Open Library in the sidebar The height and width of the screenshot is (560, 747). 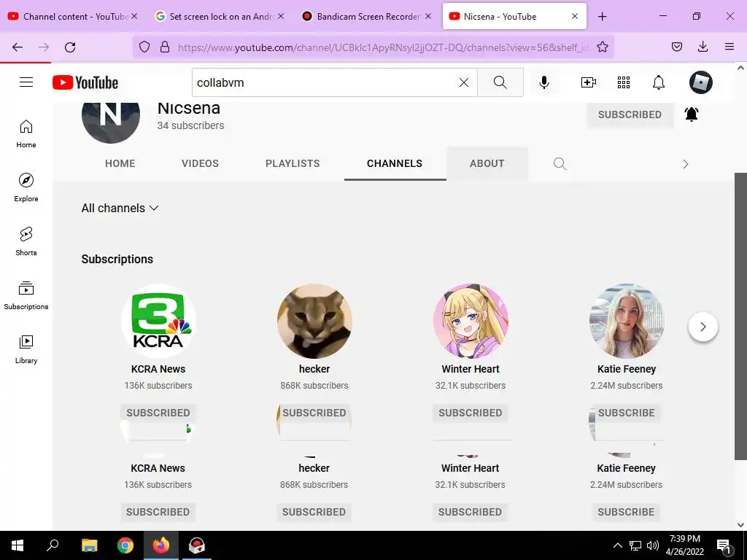pos(26,349)
